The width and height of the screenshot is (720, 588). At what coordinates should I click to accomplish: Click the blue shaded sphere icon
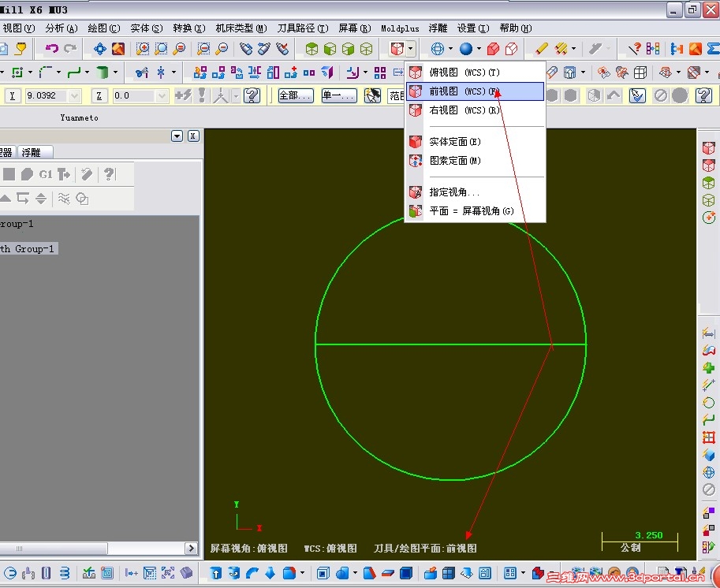466,49
